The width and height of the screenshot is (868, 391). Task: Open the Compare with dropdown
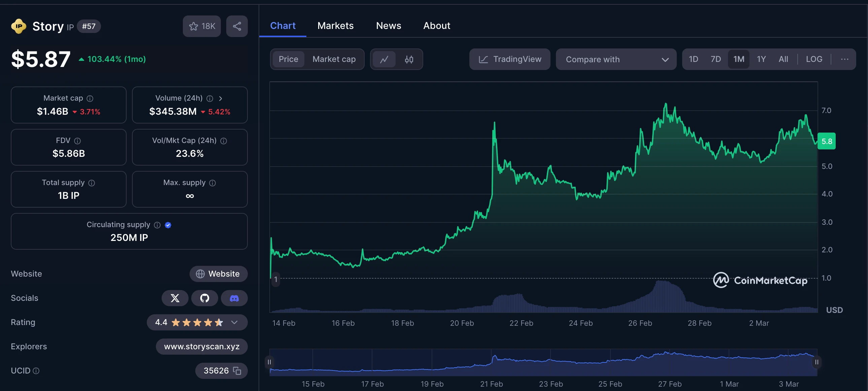615,59
